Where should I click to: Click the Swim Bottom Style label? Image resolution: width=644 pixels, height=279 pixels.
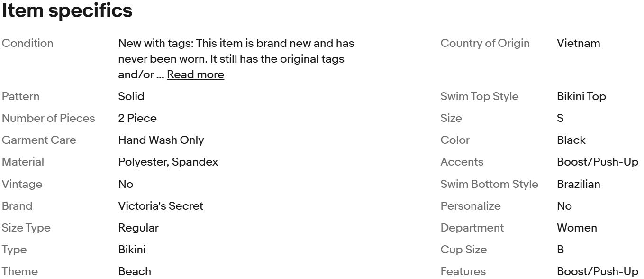tap(489, 184)
